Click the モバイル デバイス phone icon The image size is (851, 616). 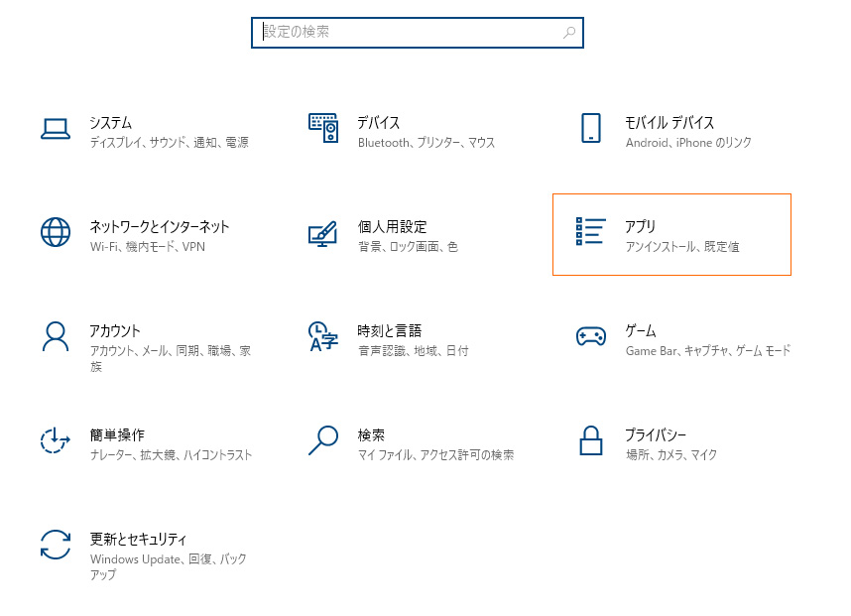tap(591, 128)
